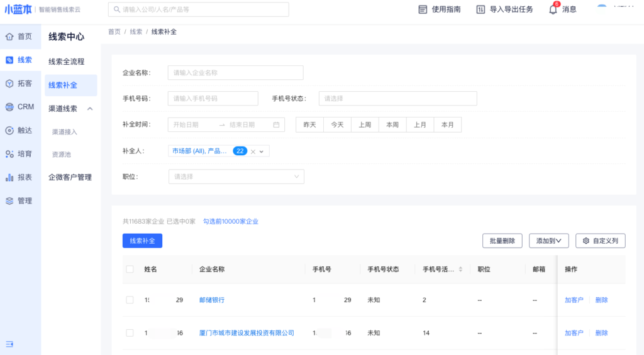Open the 手机号状态 dropdown
The height and width of the screenshot is (355, 644).
397,99
